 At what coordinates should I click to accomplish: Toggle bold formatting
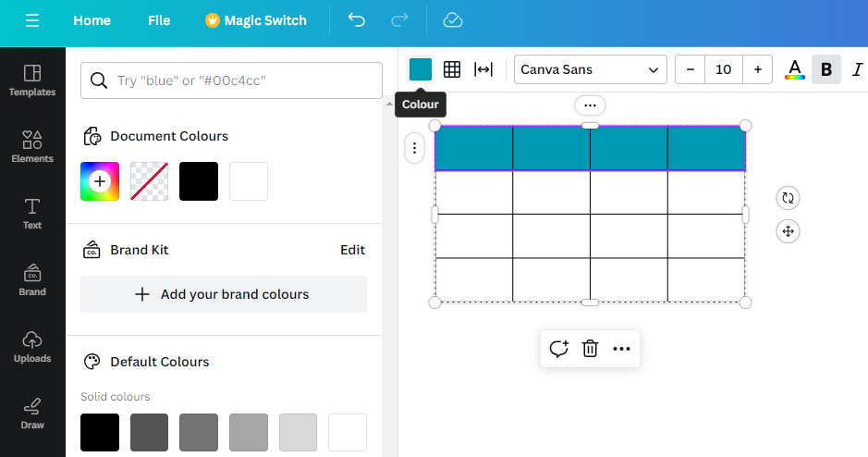tap(826, 69)
